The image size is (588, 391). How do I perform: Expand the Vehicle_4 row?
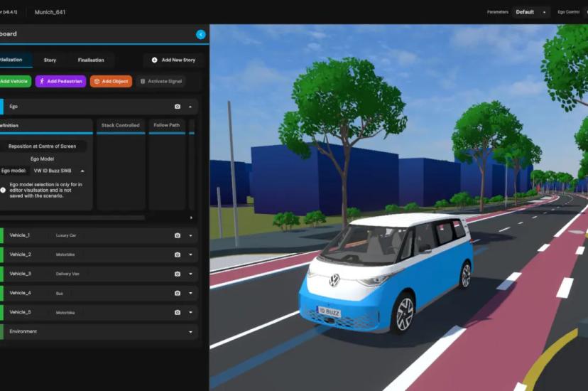click(190, 293)
